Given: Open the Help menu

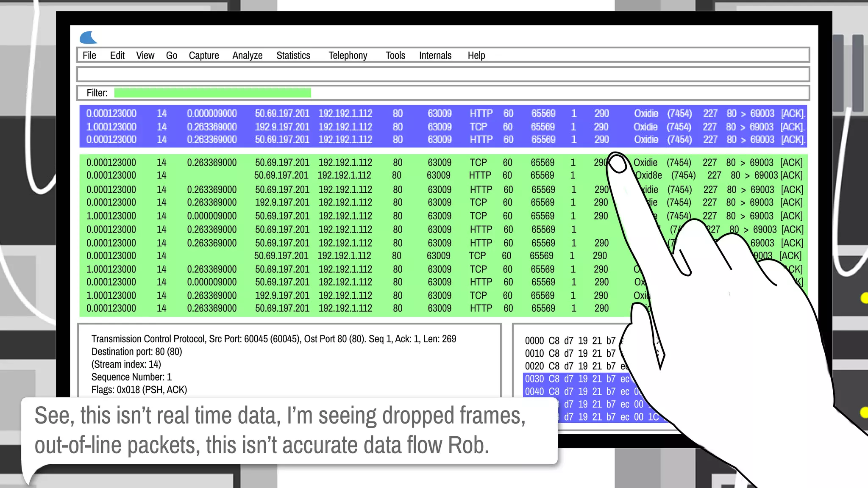Looking at the screenshot, I should [x=476, y=55].
